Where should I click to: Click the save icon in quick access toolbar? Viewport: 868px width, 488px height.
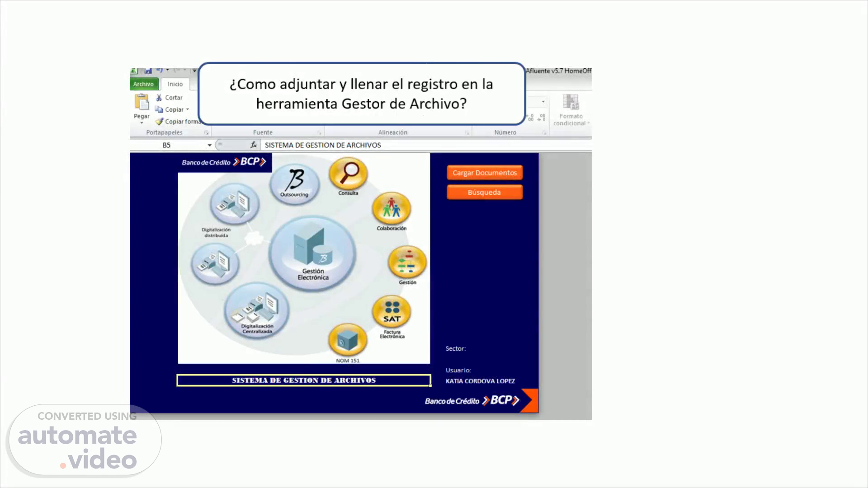click(x=148, y=71)
